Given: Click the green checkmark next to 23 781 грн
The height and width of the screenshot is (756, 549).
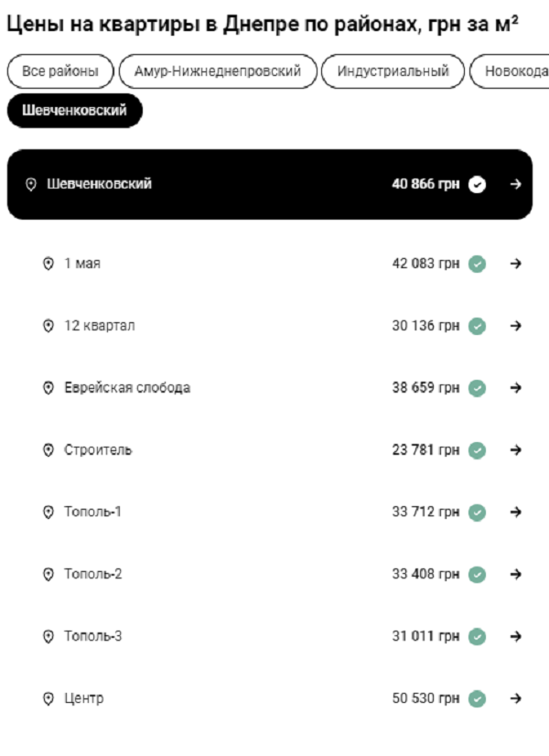Looking at the screenshot, I should [x=477, y=450].
